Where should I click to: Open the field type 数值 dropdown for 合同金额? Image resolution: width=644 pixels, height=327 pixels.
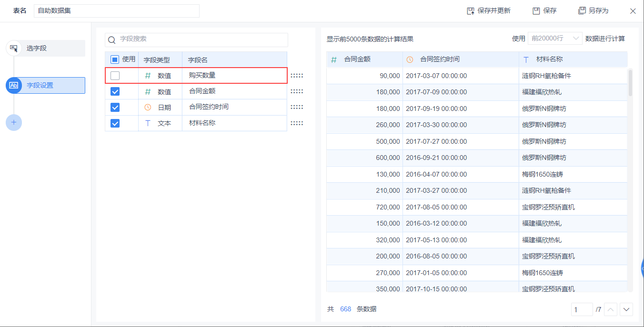tap(161, 91)
